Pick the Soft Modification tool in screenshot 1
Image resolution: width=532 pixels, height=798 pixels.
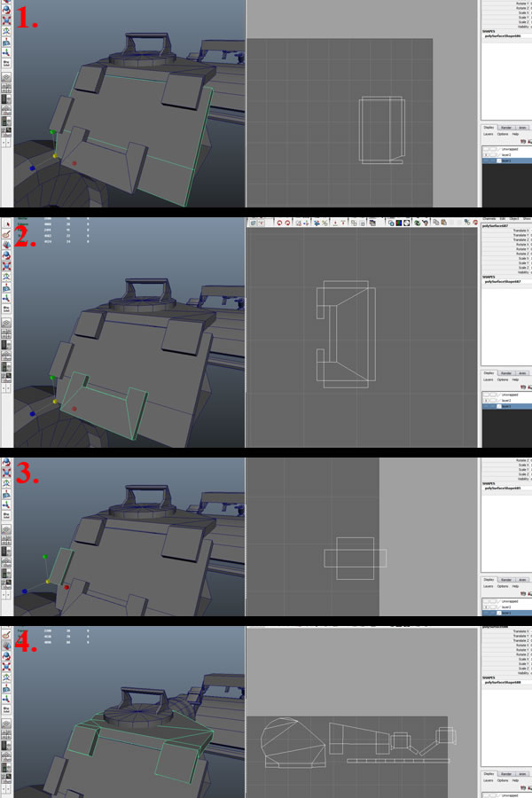click(8, 43)
